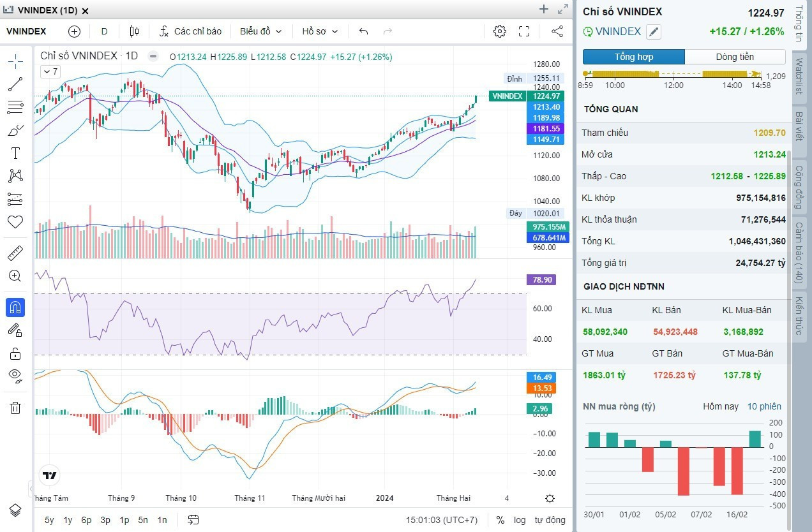The image size is (812, 532).
Task: Pick the ruler measure tool
Action: 15,253
